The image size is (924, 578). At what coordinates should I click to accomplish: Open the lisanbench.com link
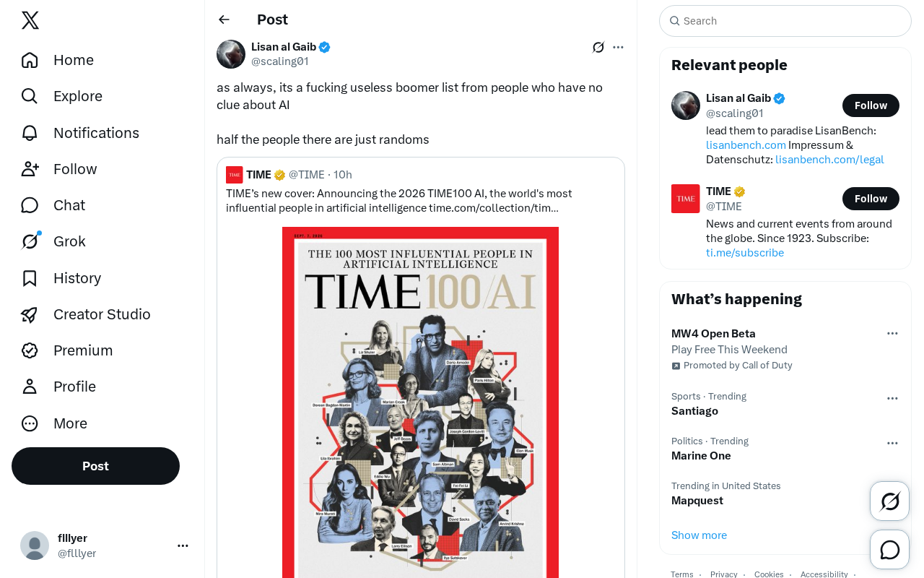coord(746,144)
